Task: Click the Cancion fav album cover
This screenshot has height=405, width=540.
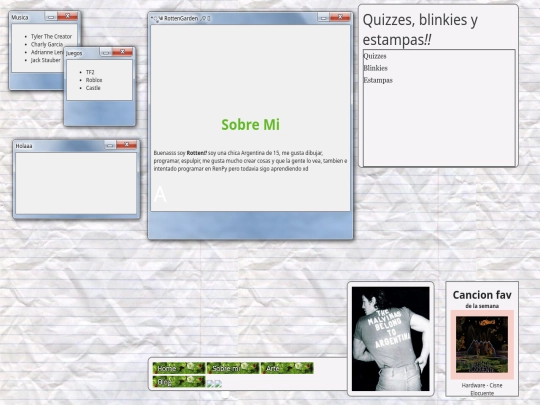Action: click(482, 344)
